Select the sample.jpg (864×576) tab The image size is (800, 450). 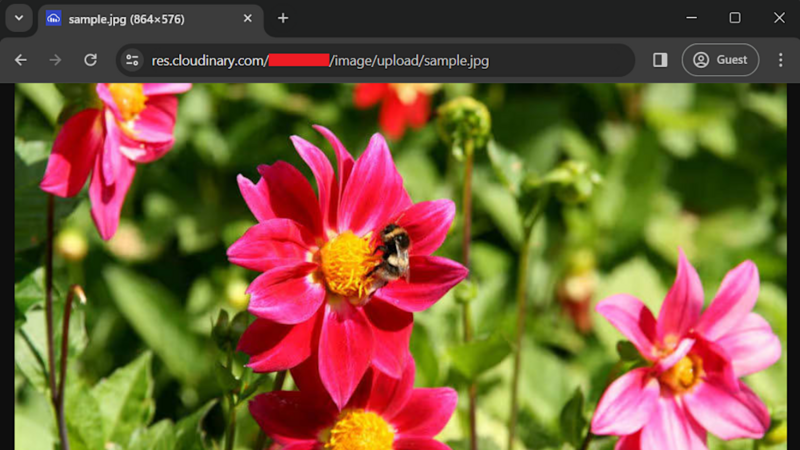pos(151,19)
